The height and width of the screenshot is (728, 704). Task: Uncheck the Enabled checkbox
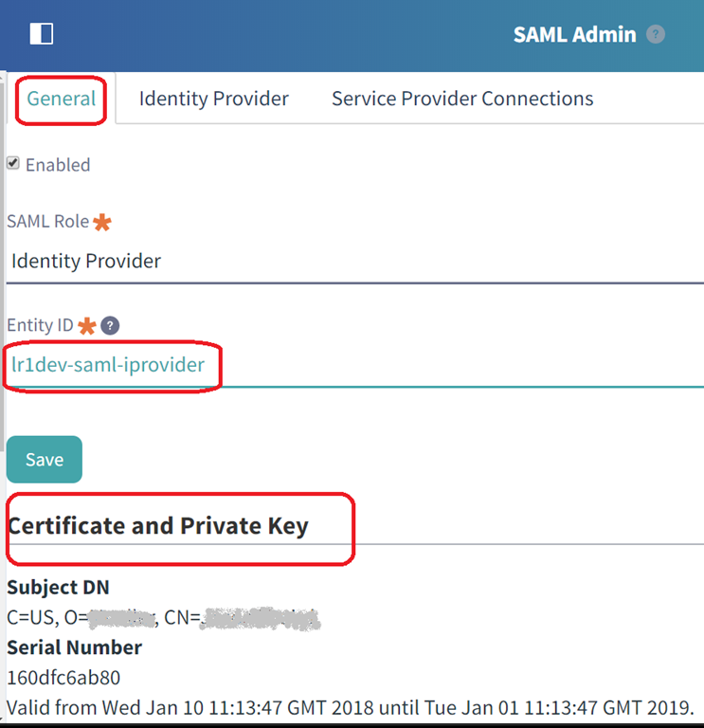pyautogui.click(x=13, y=163)
